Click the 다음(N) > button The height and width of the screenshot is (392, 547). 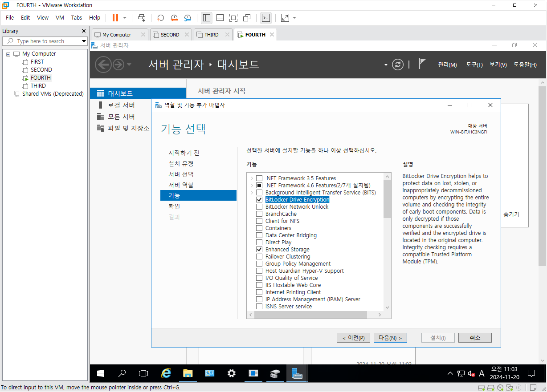pos(390,338)
